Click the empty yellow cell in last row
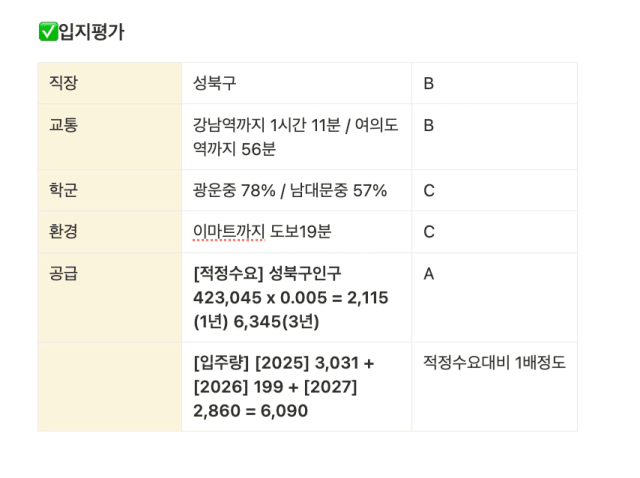 coord(109,387)
